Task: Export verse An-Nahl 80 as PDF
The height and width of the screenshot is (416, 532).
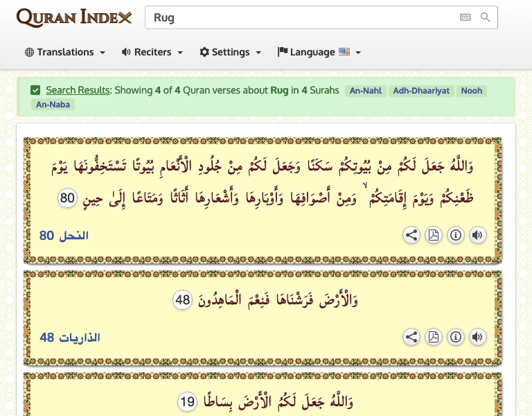Action: pos(434,235)
